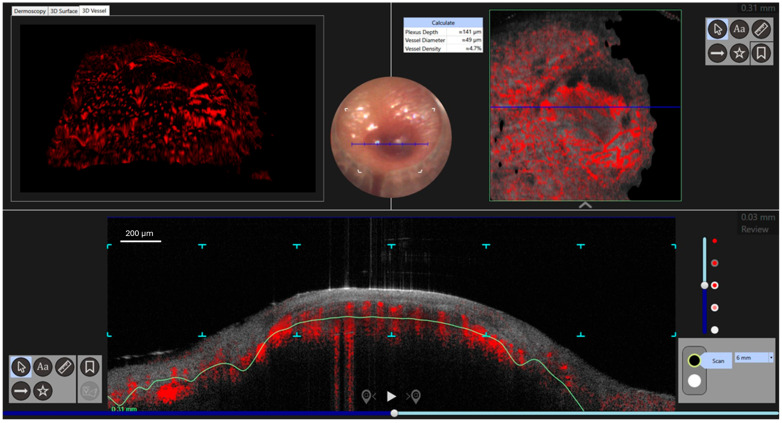
Task: Choose the white dot vessel overlay level
Action: (715, 330)
